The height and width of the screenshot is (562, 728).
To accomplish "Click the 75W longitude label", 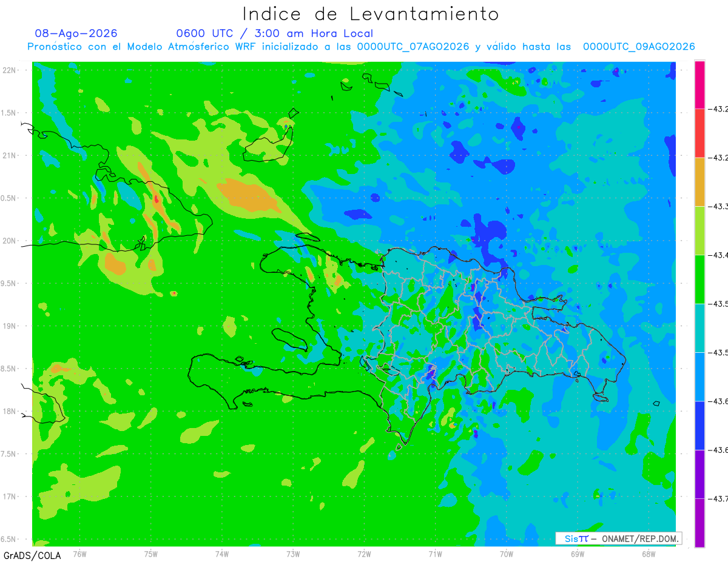I will (x=151, y=554).
